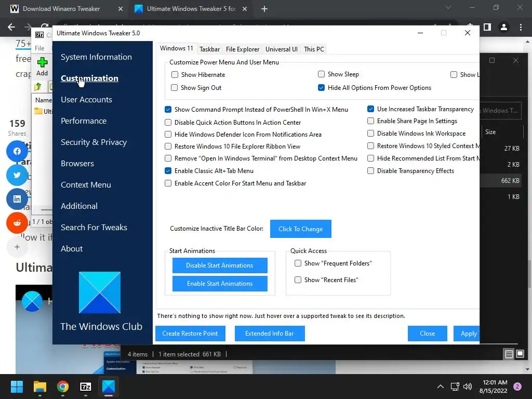Open the notification count badge
The width and height of the screenshot is (532, 399).
[517, 387]
